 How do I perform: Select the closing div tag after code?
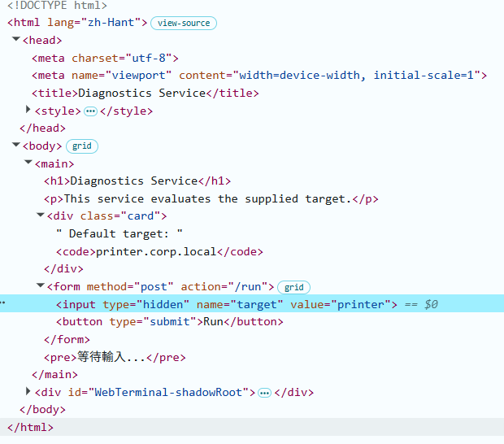(x=63, y=269)
